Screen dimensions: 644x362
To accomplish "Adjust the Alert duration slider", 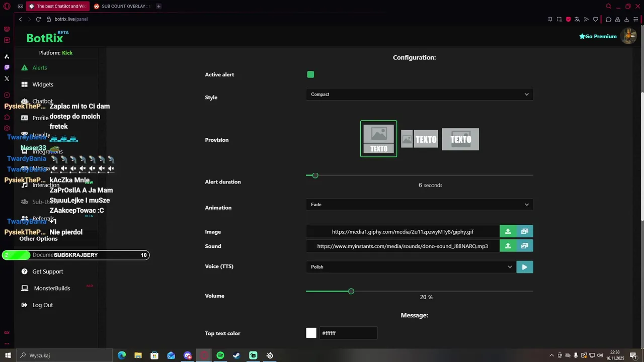I will pos(315,175).
